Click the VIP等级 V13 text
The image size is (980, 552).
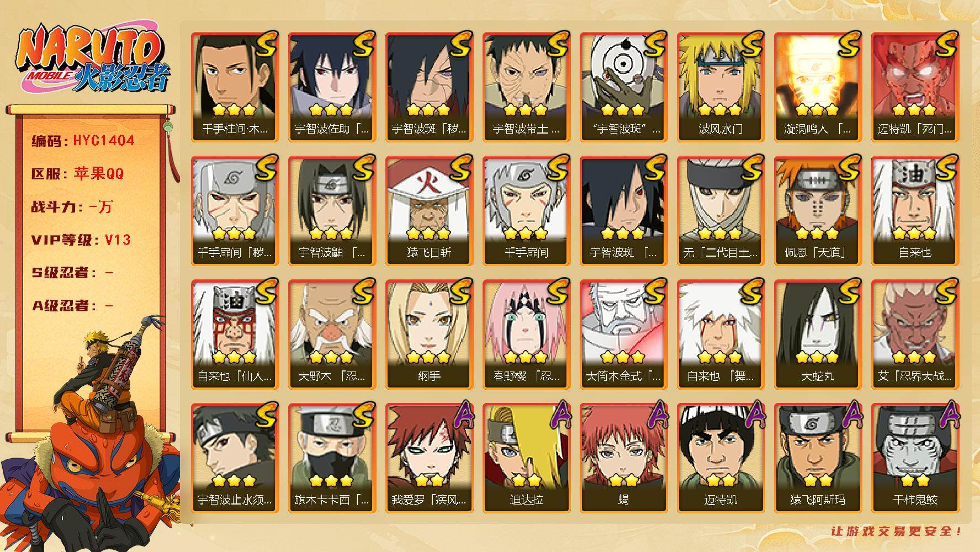point(81,240)
